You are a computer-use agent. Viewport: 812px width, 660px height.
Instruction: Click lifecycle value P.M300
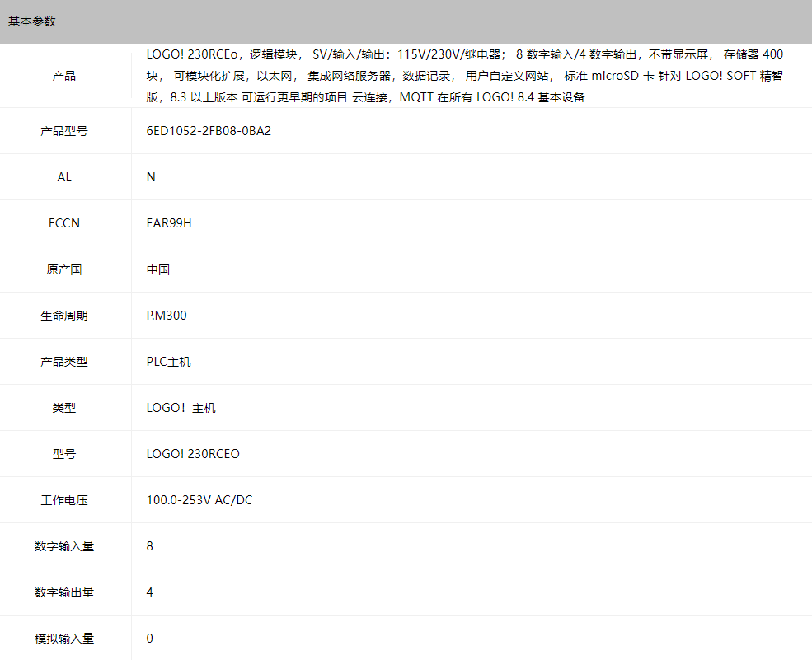[x=167, y=316]
